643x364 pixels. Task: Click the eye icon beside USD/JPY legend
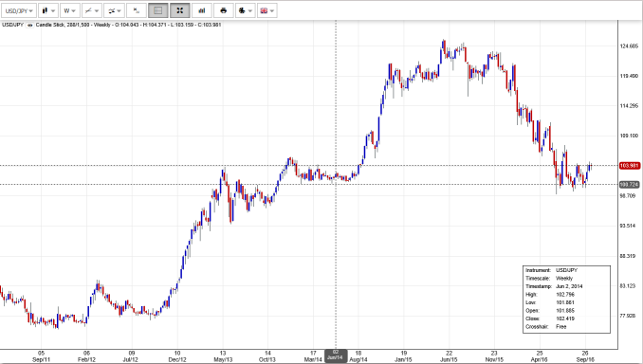click(x=30, y=25)
